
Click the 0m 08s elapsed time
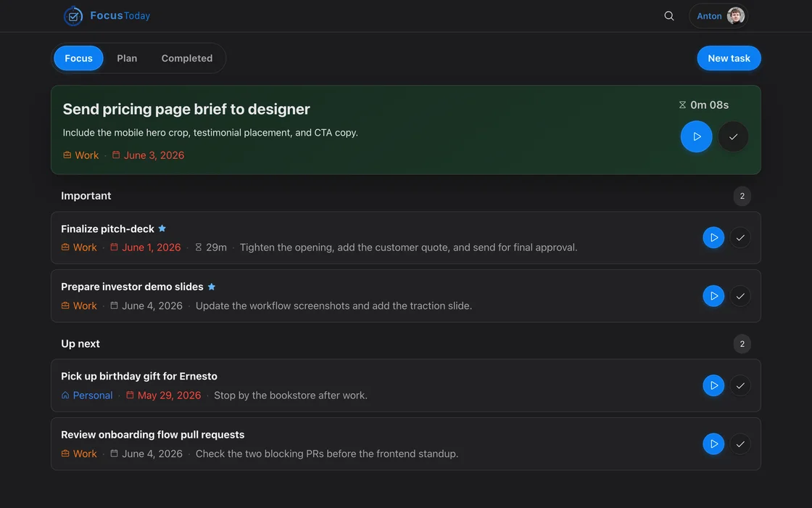(x=710, y=105)
